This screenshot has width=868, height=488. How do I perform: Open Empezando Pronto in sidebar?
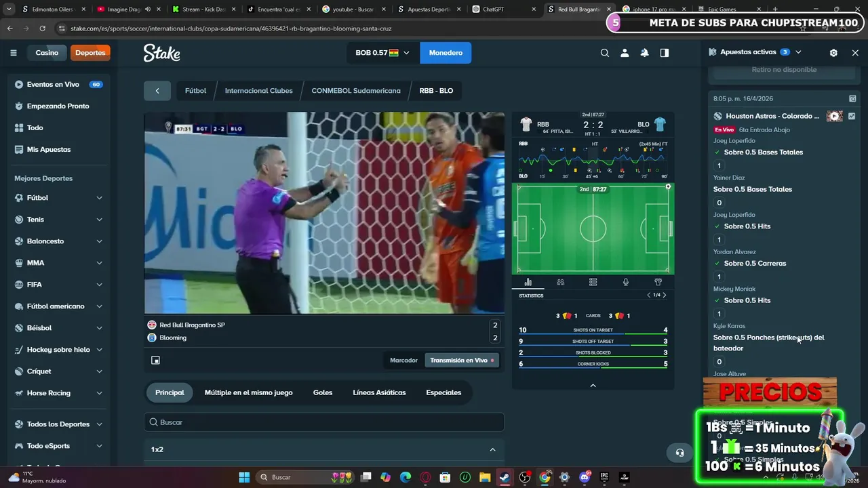[x=58, y=106]
